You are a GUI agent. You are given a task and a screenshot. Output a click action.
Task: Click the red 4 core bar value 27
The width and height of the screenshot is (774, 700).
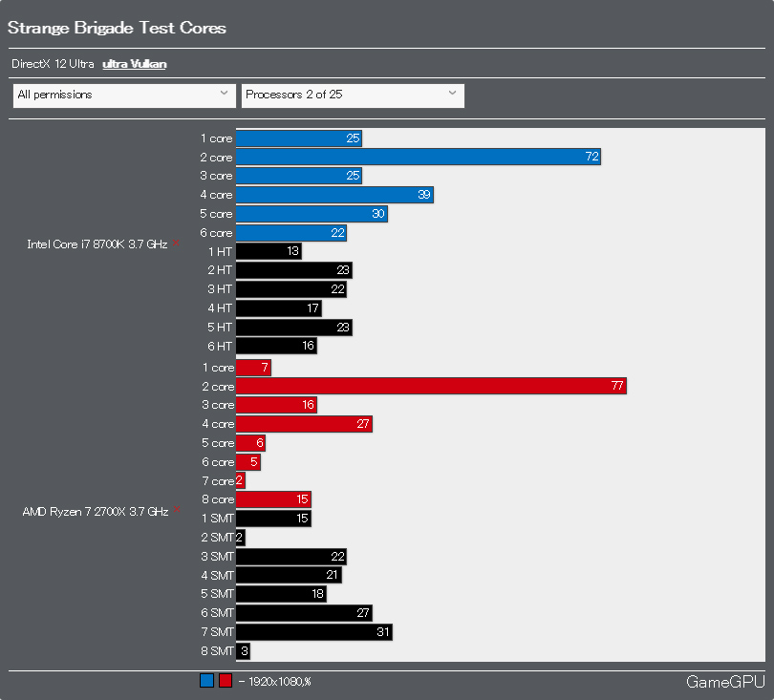pyautogui.click(x=304, y=424)
